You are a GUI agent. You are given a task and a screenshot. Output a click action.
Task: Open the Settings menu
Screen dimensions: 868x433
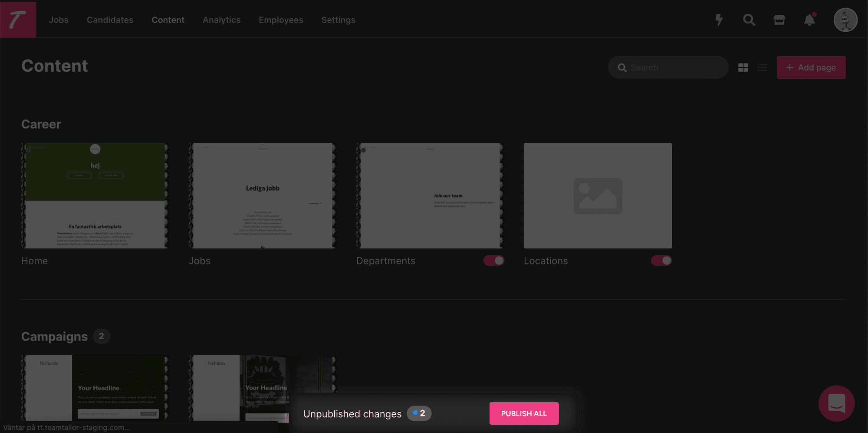[338, 20]
